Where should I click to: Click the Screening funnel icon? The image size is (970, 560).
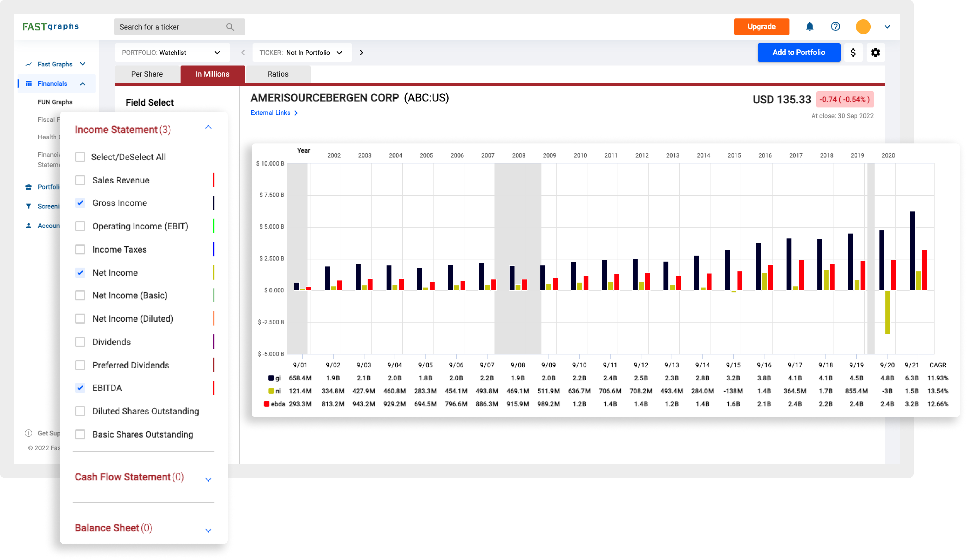coord(28,206)
